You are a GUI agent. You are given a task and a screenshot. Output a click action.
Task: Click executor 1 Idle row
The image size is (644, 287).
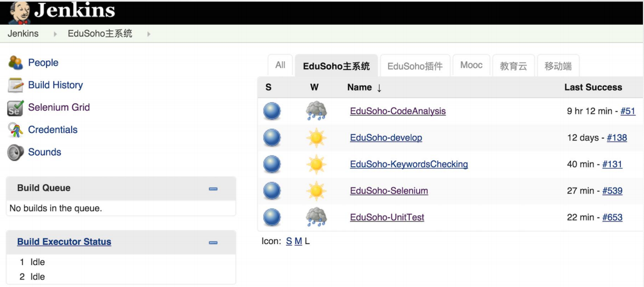pyautogui.click(x=121, y=262)
